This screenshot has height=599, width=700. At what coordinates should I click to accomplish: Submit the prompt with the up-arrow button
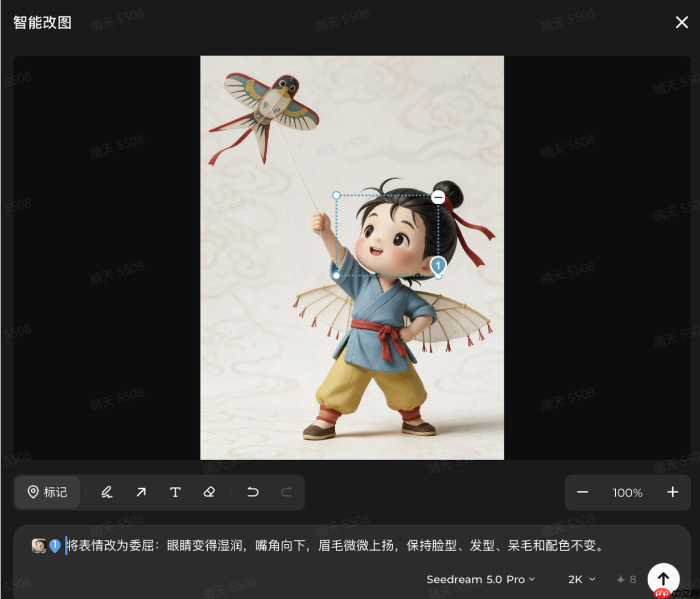664,579
